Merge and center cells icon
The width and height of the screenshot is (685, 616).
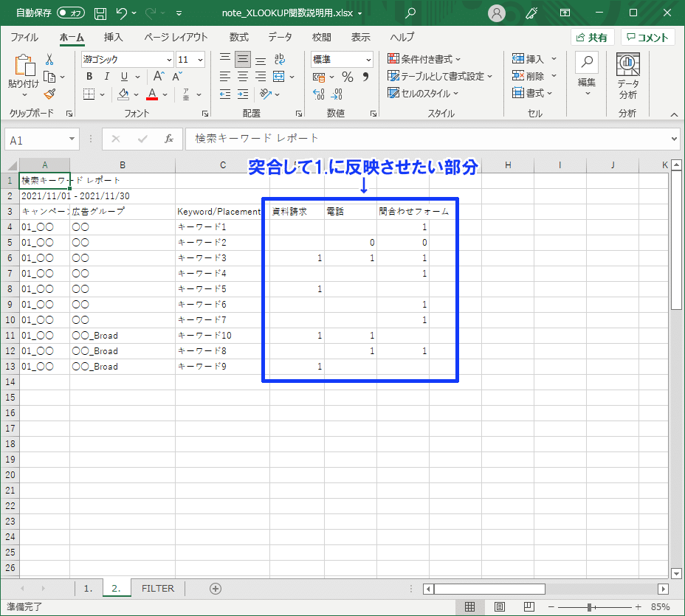click(279, 77)
